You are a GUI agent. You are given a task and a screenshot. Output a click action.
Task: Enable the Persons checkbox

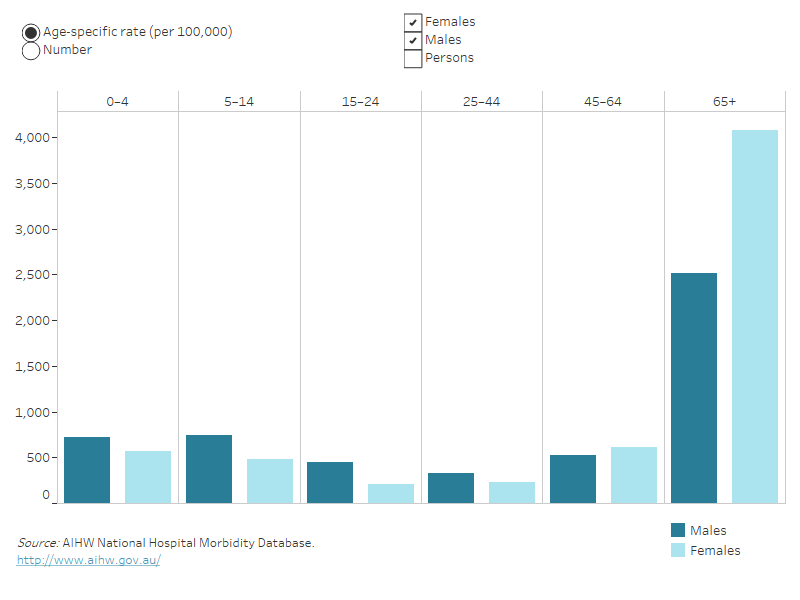(412, 58)
